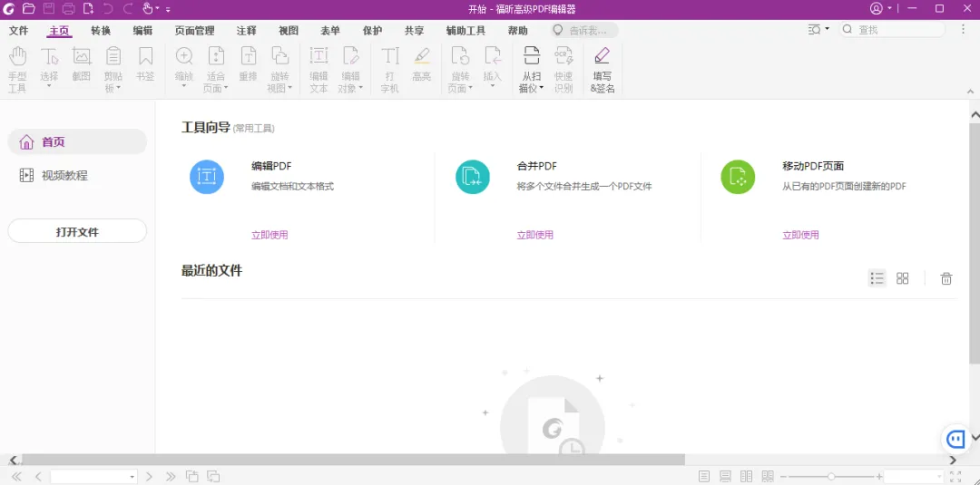Screen dimensions: 980x485
Task: Click the Save icon in title bar
Action: (x=49, y=9)
